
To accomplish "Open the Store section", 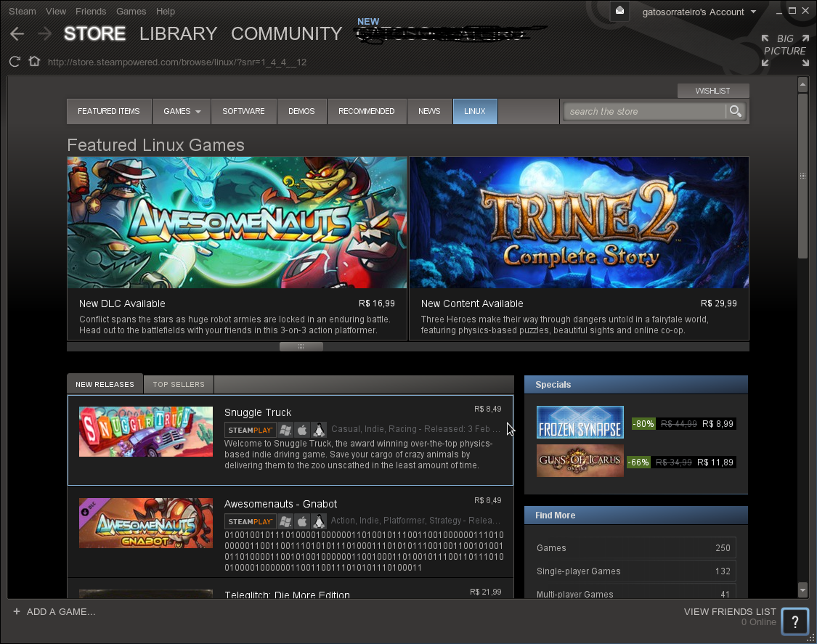I will [94, 34].
